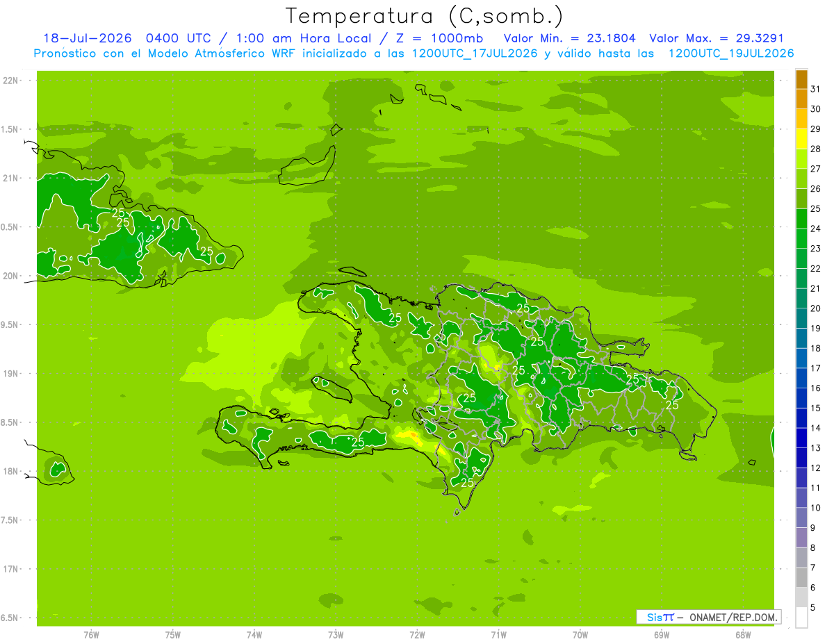This screenshot has height=644, width=834.
Task: Click the 73W longitude axis label
Action: 336,634
